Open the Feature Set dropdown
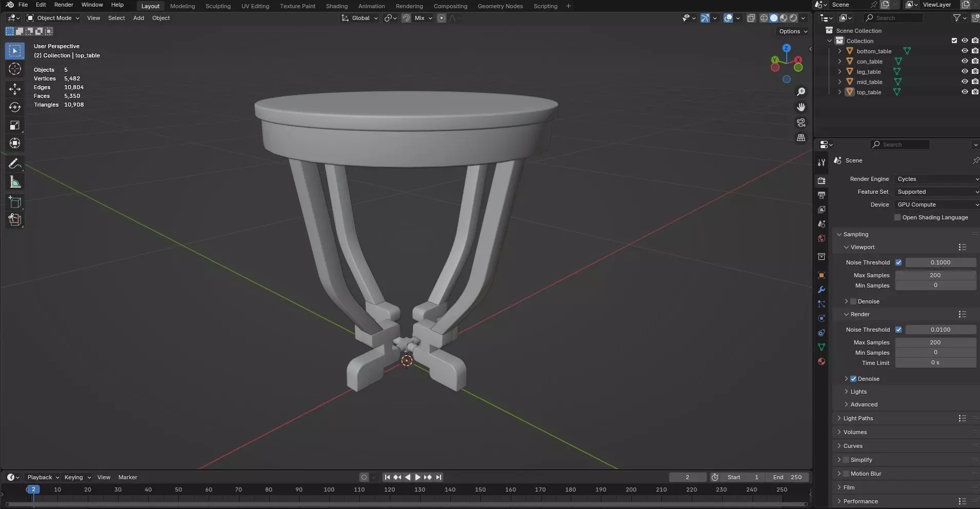Image resolution: width=980 pixels, height=509 pixels. pyautogui.click(x=936, y=192)
